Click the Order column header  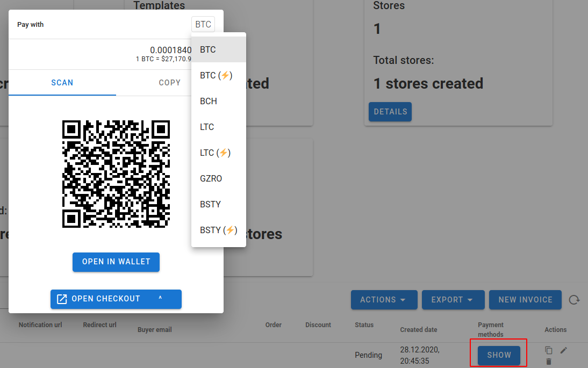[274, 325]
